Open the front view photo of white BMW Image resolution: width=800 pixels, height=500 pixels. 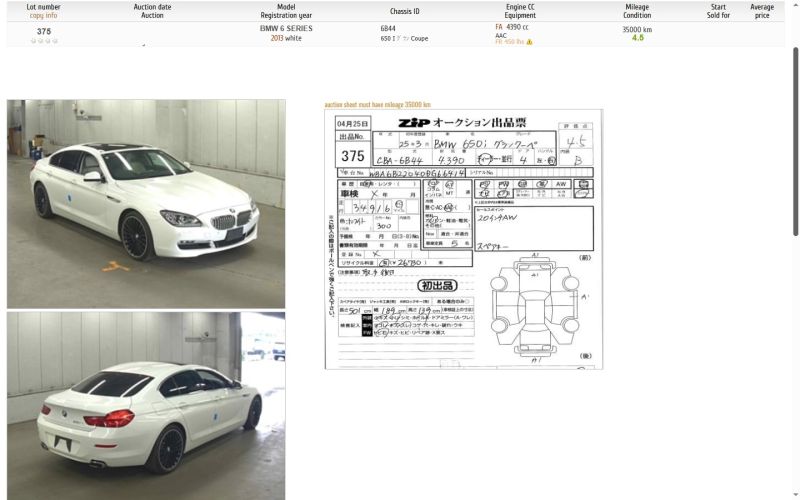[146, 204]
